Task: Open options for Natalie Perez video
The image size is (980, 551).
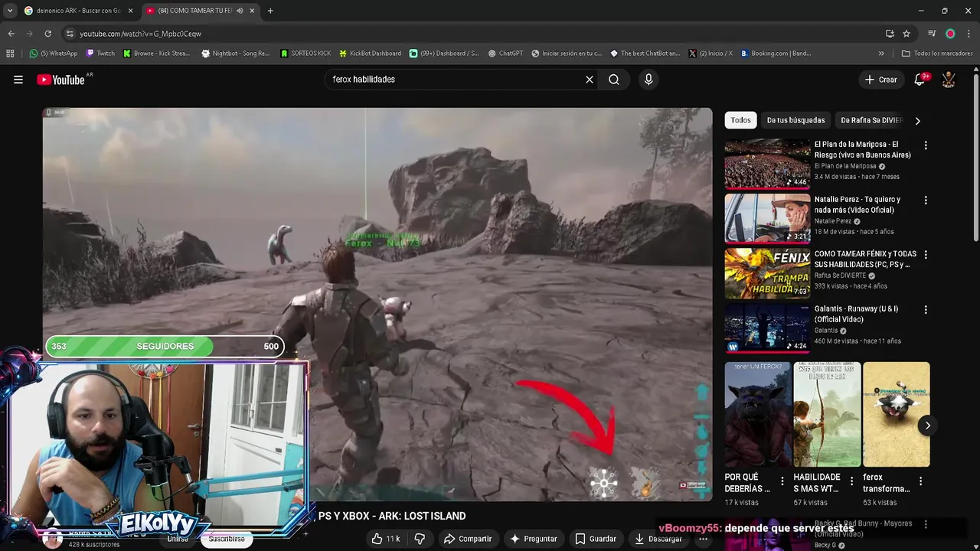Action: coord(926,201)
